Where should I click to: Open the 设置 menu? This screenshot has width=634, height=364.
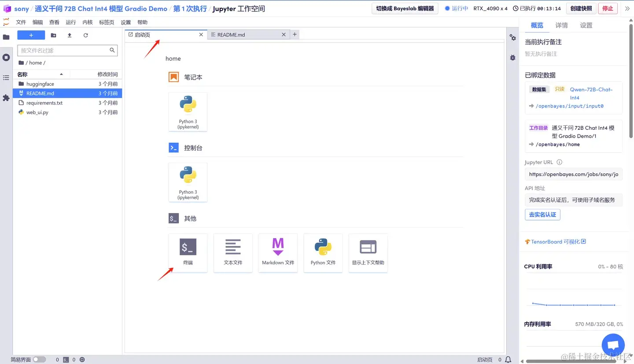coord(126,22)
